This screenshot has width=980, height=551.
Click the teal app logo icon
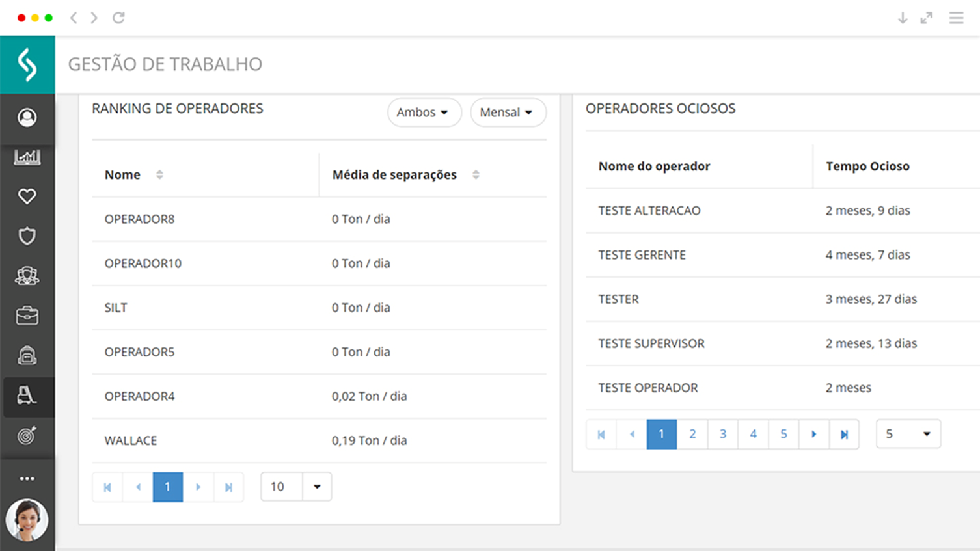(x=27, y=64)
